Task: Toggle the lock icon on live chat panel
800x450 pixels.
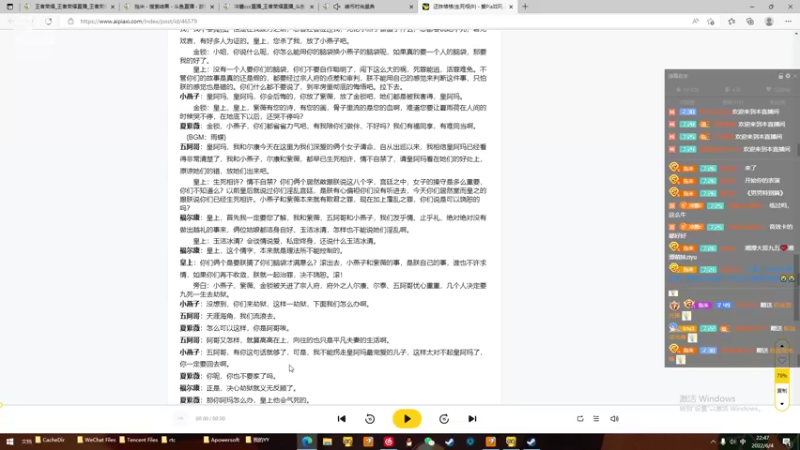Action: tap(781, 76)
